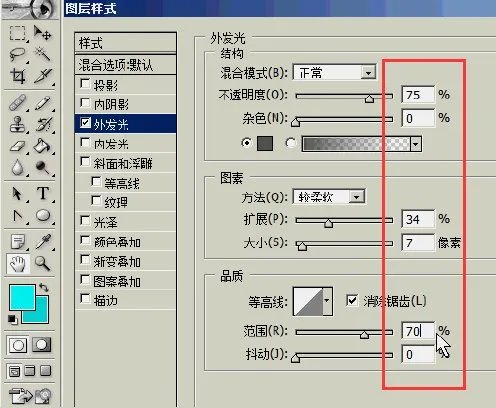Click the 扩展 spread slider handle

[329, 223]
